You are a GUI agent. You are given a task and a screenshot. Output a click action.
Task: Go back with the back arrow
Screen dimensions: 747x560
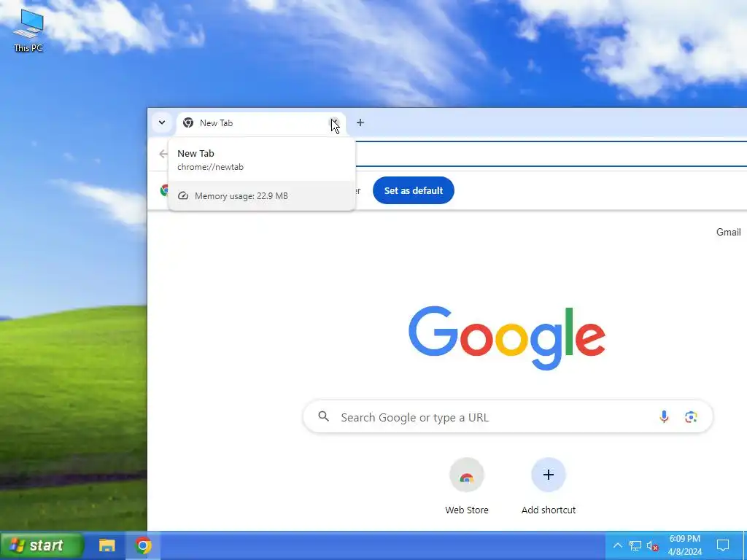pos(163,154)
